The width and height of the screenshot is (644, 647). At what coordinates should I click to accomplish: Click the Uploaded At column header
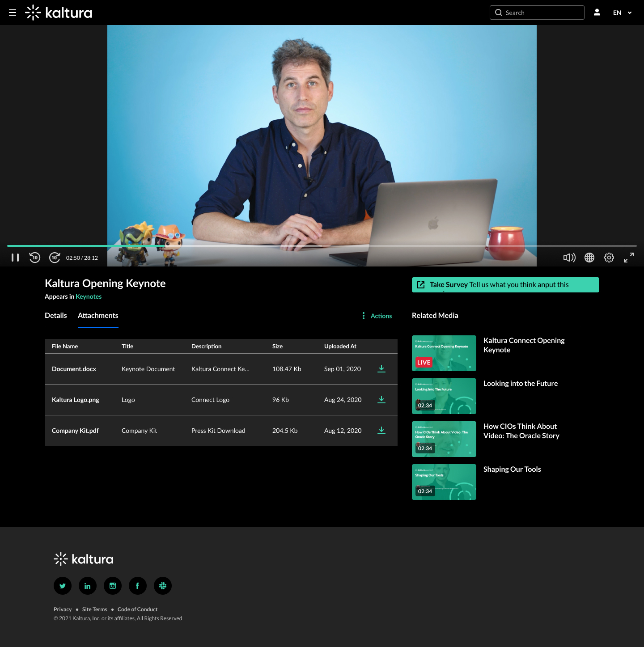pos(340,346)
